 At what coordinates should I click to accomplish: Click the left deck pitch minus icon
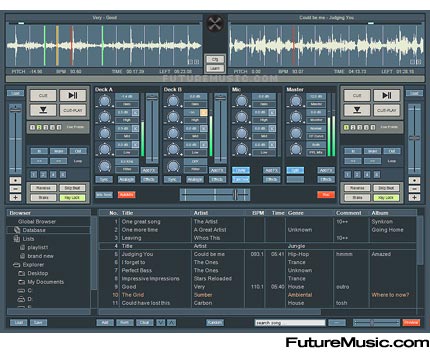[15, 189]
